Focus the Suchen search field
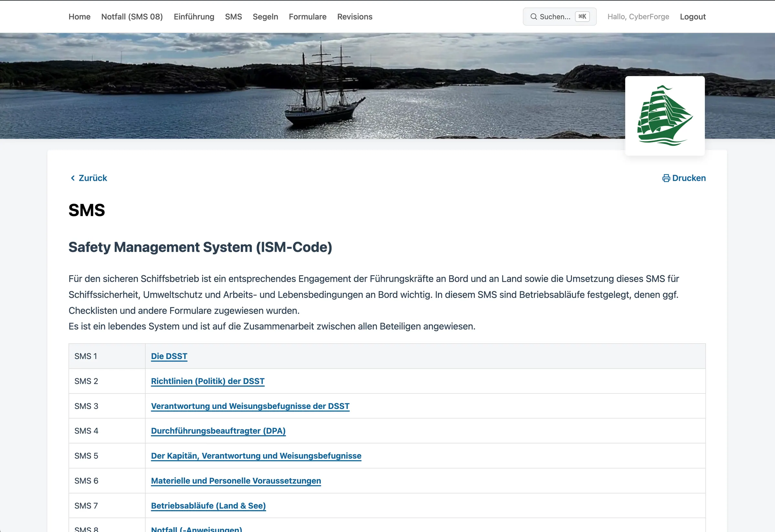775x532 pixels. pos(560,17)
